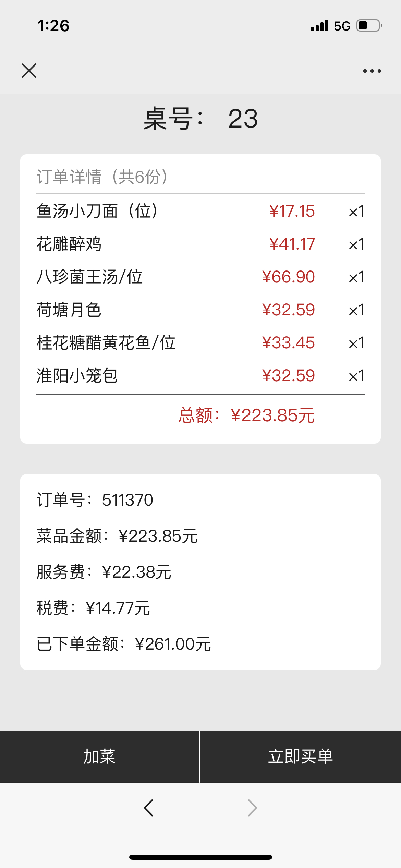Viewport: 401px width, 868px height.
Task: Tap the 服务费 service fee line
Action: pyautogui.click(x=104, y=572)
